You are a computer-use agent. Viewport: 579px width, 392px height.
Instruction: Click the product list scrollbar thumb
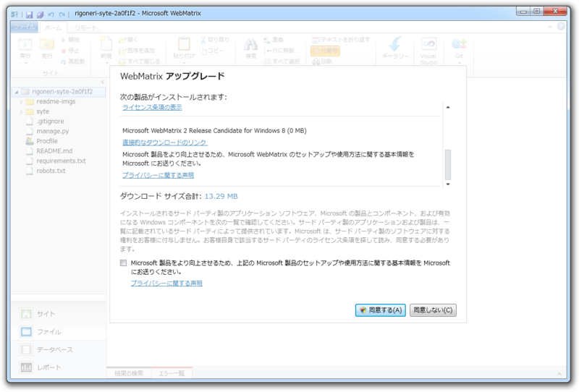tap(448, 164)
